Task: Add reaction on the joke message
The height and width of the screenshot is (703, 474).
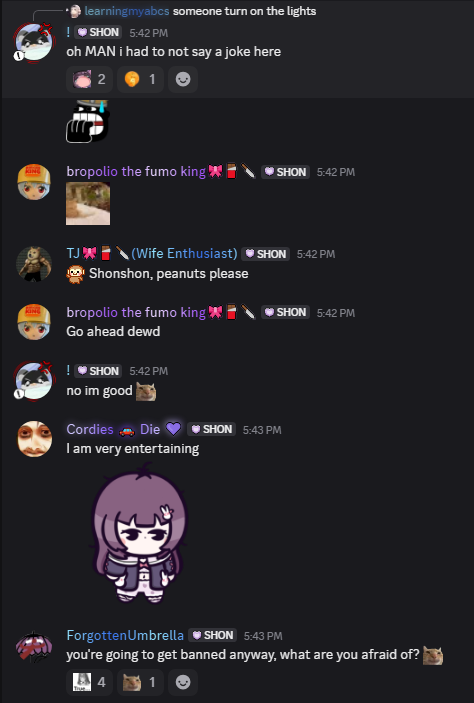Action: [x=183, y=79]
